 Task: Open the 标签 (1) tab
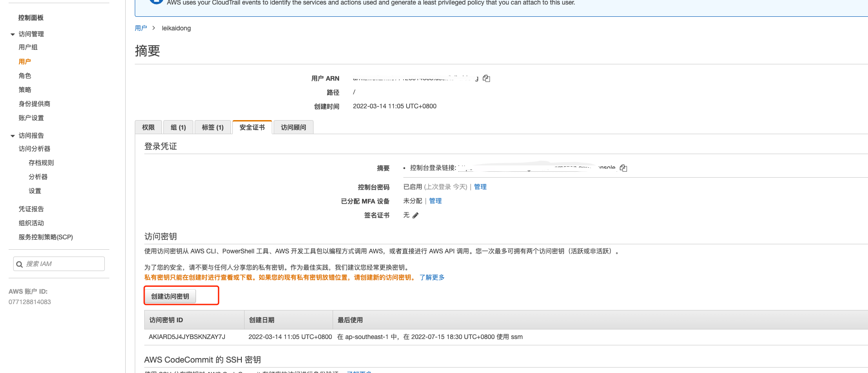coord(213,127)
